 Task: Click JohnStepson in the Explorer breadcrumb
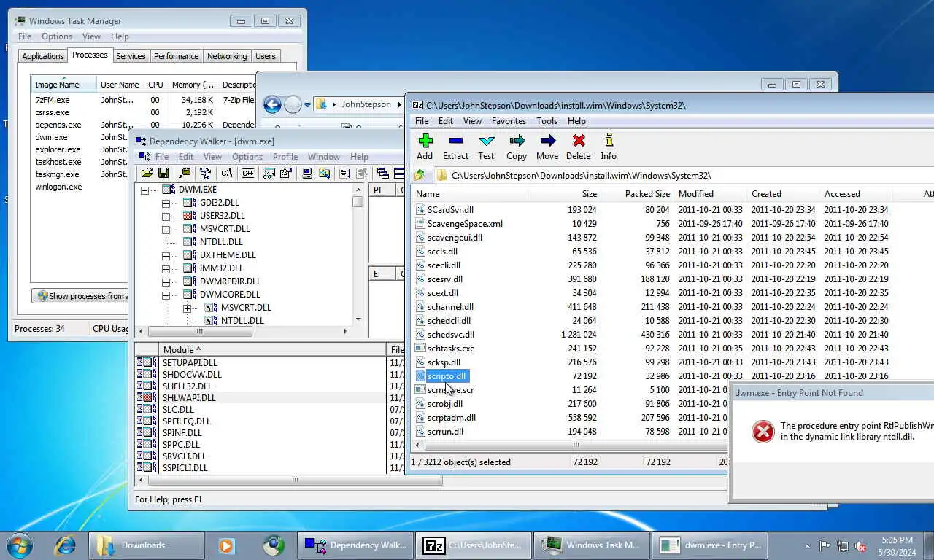(x=366, y=104)
